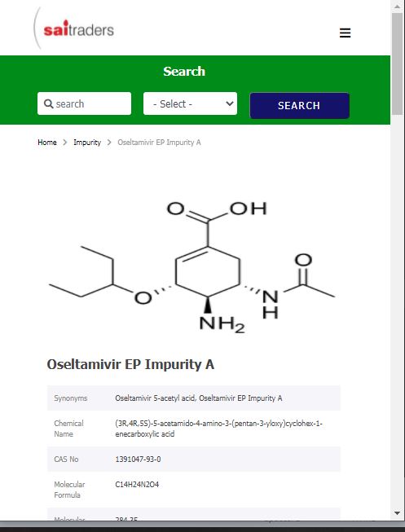This screenshot has height=532, width=405.
Task: Click Oseltamivir EP Impurity A breadcrumb
Action: (x=159, y=143)
